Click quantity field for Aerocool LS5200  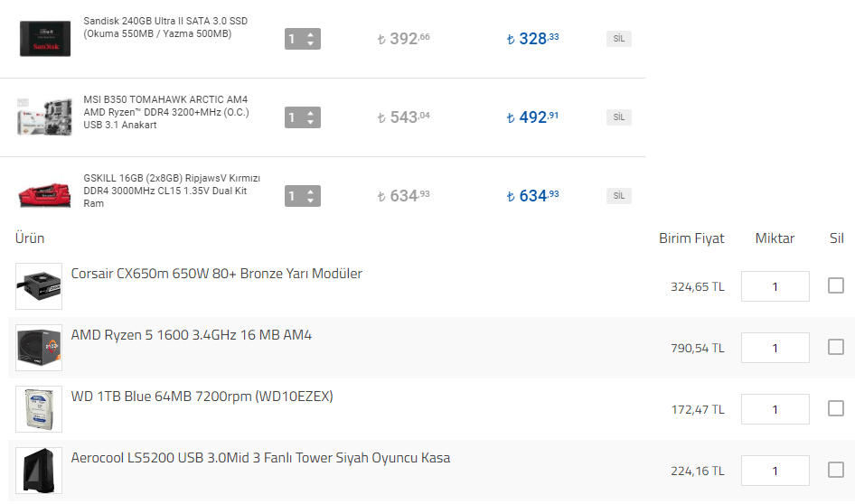(x=775, y=471)
